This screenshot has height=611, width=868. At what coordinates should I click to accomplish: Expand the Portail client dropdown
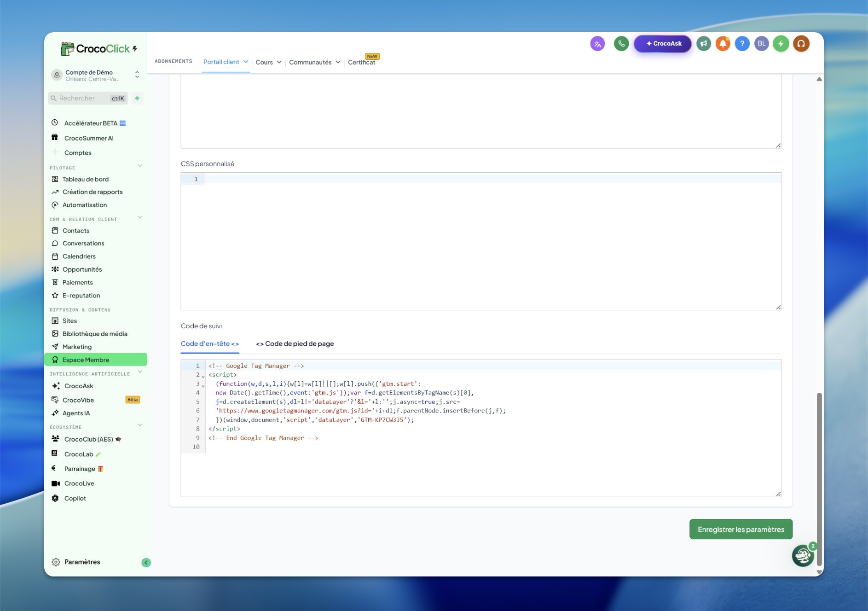246,62
